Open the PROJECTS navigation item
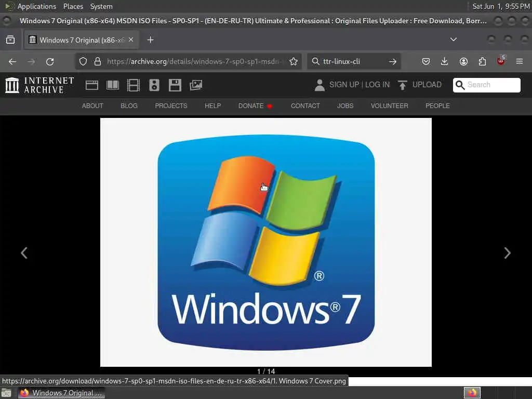 click(171, 106)
